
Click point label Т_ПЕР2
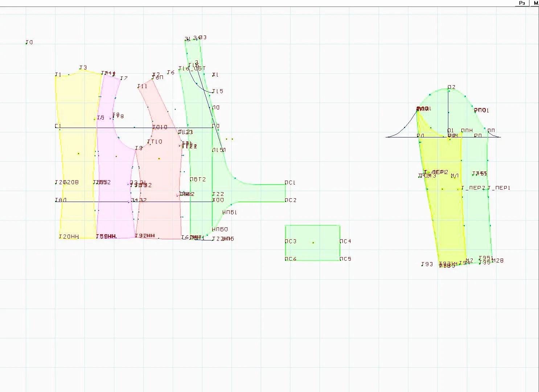point(473,188)
